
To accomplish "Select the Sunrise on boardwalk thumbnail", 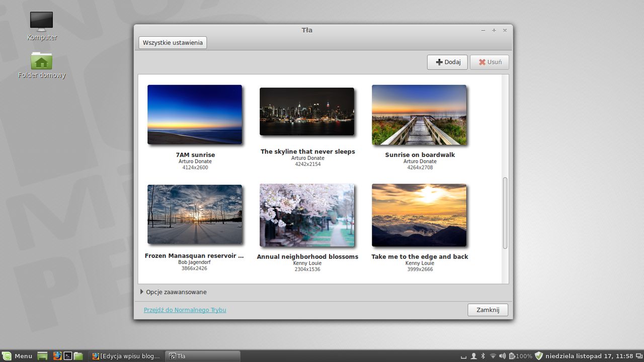I will [x=419, y=115].
